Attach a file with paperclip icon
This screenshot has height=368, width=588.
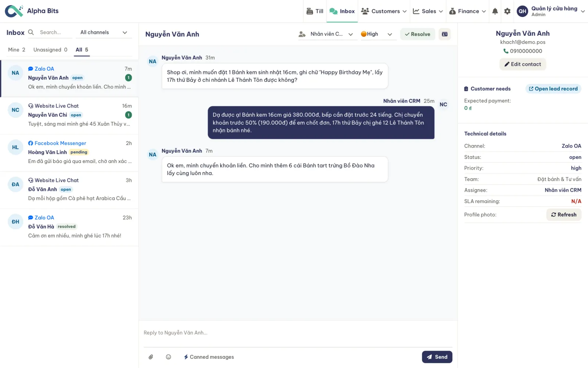151,357
